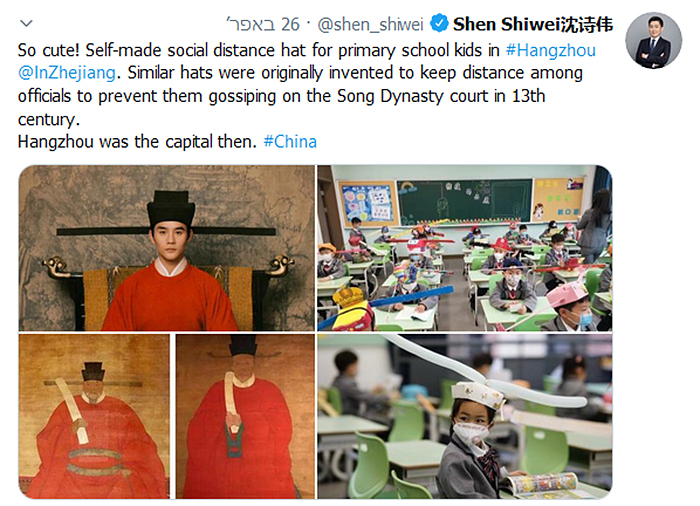Open Song Dynasty paintings image
The width and height of the screenshot is (700, 506).
pos(167,416)
